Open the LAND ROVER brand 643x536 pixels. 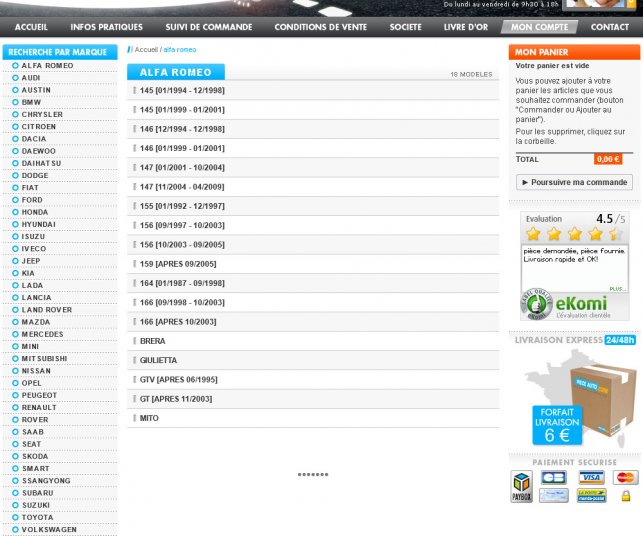tap(47, 310)
